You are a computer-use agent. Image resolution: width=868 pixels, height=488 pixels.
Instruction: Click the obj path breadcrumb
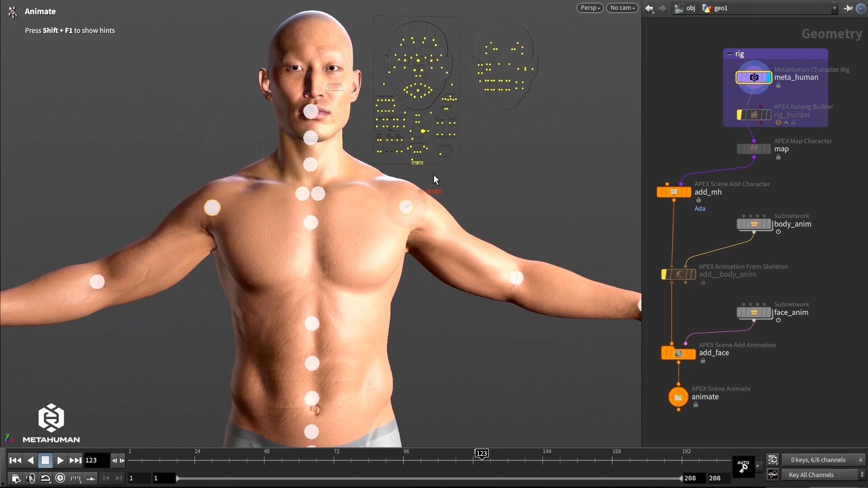[690, 8]
